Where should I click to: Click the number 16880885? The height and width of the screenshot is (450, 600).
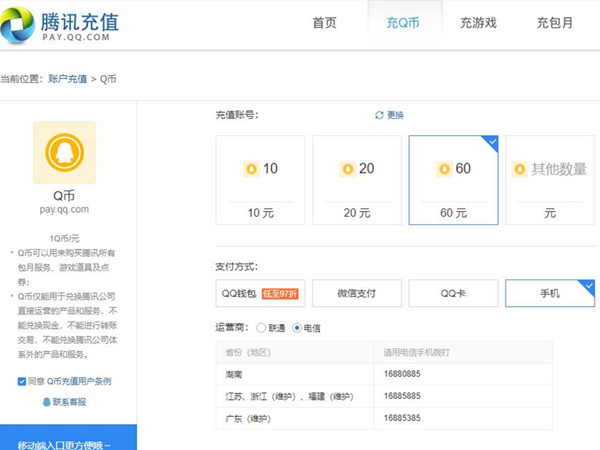(402, 373)
